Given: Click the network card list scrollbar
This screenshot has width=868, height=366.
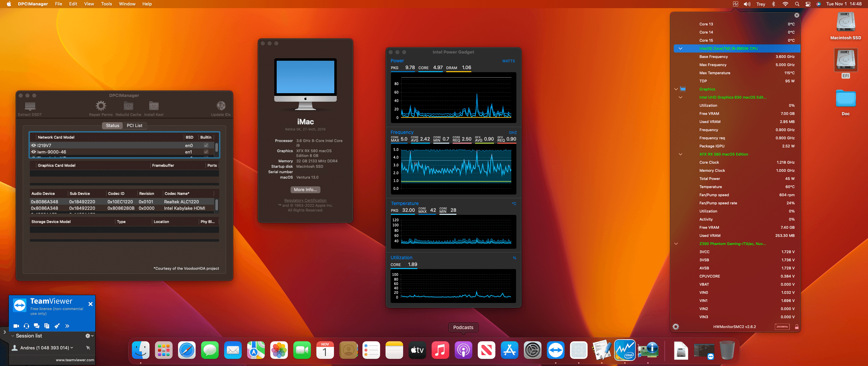Looking at the screenshot, I should 217,148.
